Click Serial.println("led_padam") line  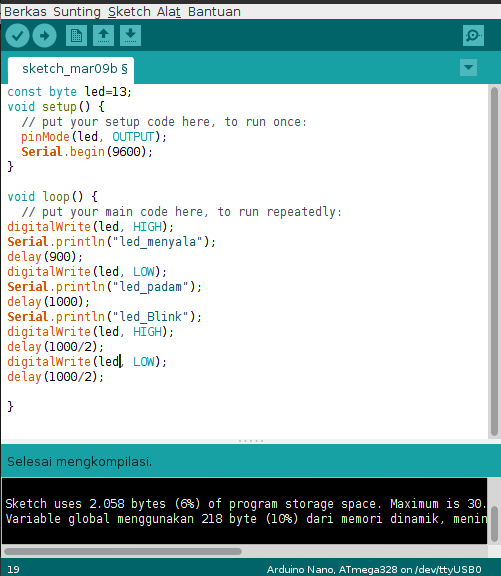(105, 287)
